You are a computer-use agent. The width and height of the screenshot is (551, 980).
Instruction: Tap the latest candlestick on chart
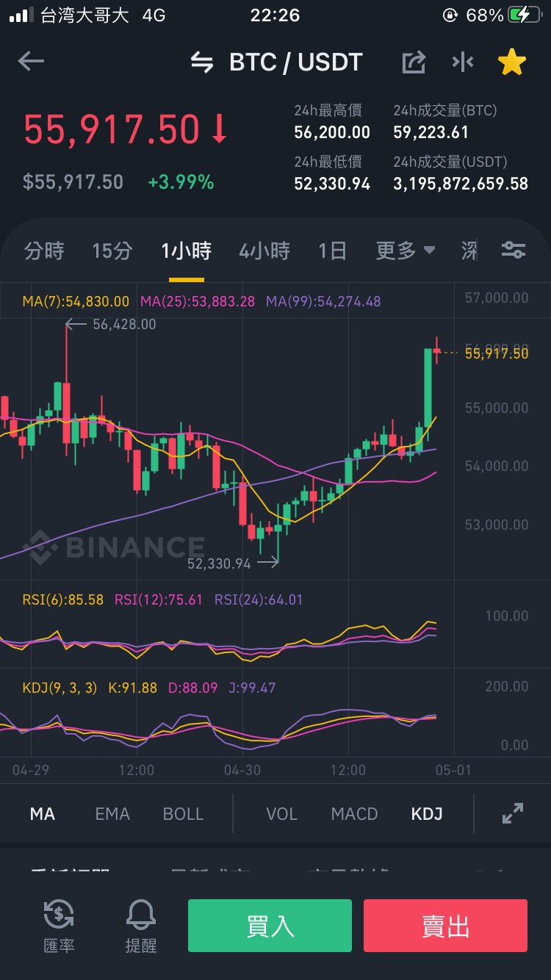pos(437,353)
